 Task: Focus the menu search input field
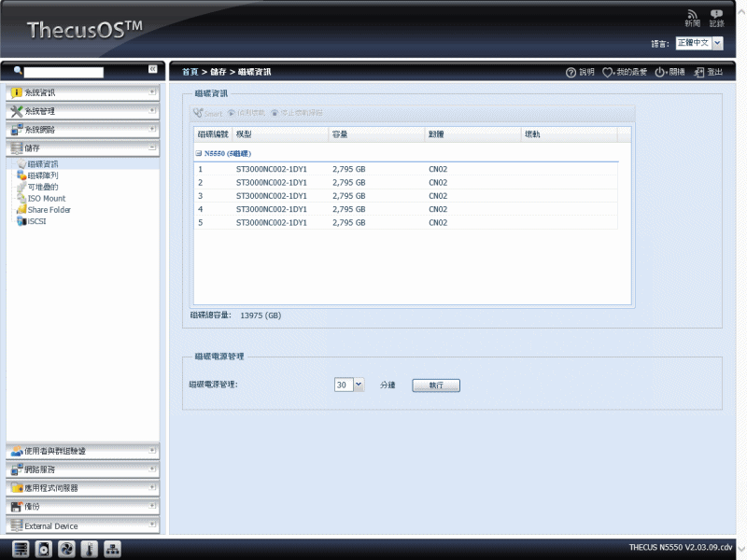(63, 73)
